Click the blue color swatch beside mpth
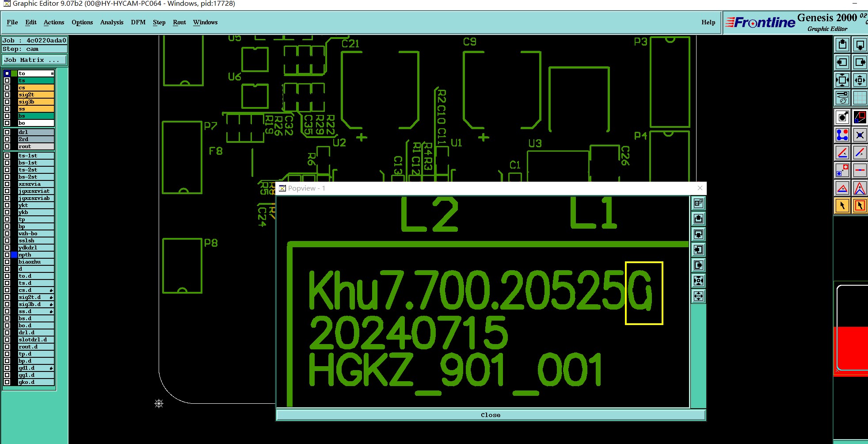The image size is (868, 444). click(x=14, y=255)
